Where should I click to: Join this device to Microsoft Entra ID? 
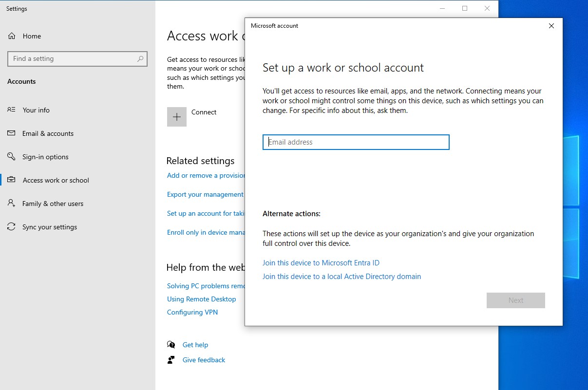[321, 262]
